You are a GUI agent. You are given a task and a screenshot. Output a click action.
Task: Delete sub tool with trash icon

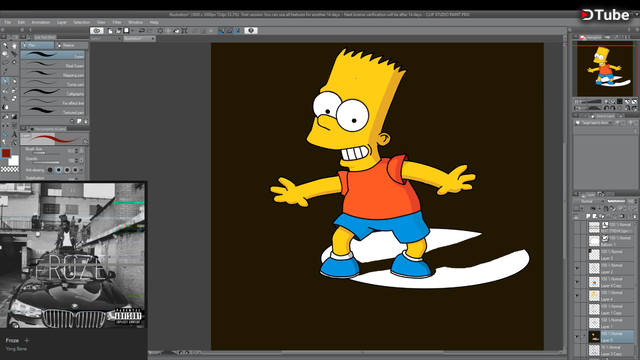pyautogui.click(x=86, y=121)
